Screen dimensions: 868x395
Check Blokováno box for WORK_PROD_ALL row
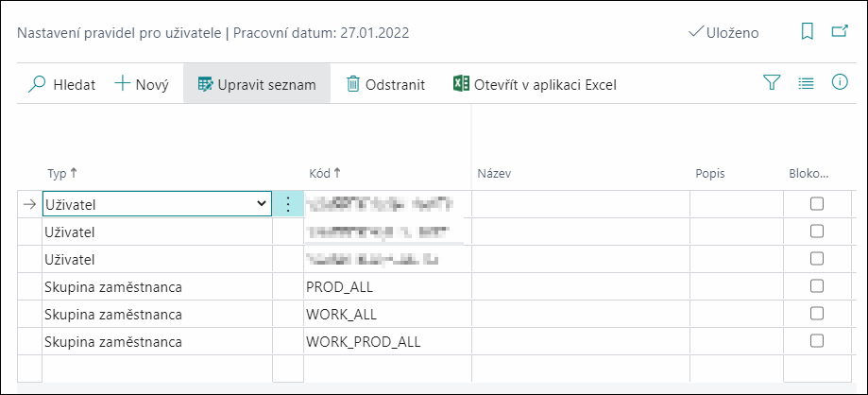click(x=816, y=341)
